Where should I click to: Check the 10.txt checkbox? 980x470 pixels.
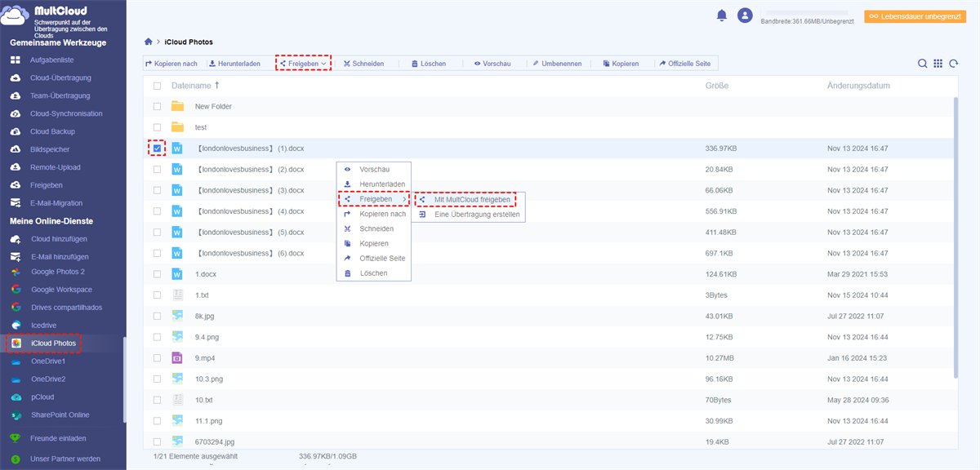[x=157, y=400]
